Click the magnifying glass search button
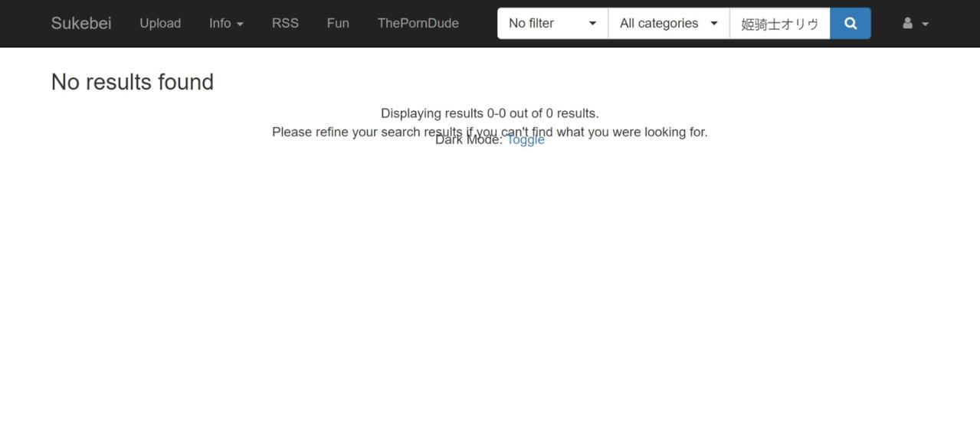The width and height of the screenshot is (980, 432). click(850, 23)
